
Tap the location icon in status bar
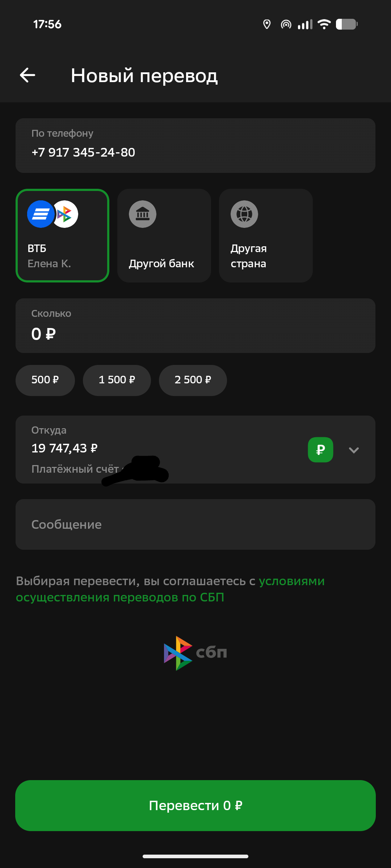coord(267,24)
